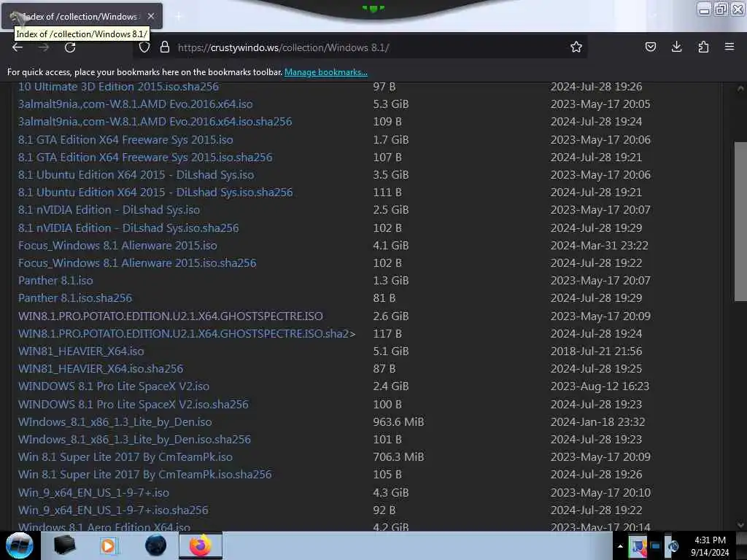Download 10 Ultimate 3D Edition 2015.iso.sha256
The width and height of the screenshot is (747, 560).
(x=118, y=87)
